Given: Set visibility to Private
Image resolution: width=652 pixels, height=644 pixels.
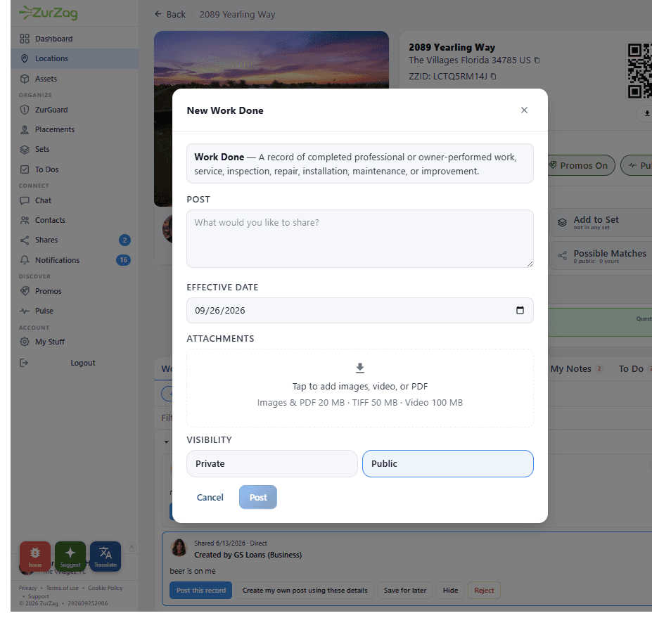Looking at the screenshot, I should pos(272,463).
